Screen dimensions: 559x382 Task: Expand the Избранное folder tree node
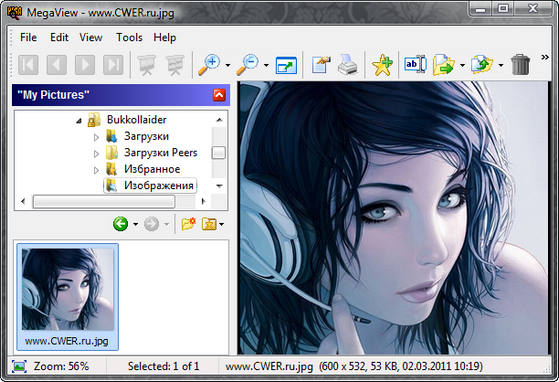pyautogui.click(x=96, y=170)
